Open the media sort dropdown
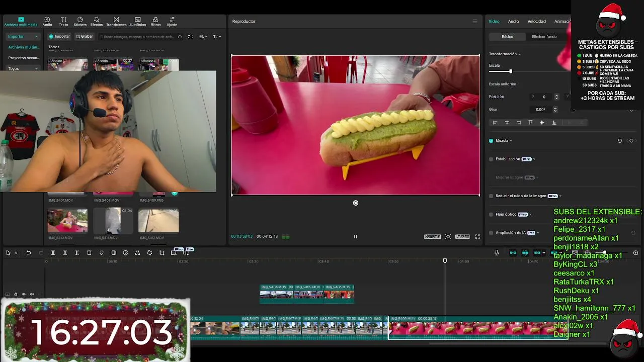This screenshot has height=362, width=644. point(203,37)
